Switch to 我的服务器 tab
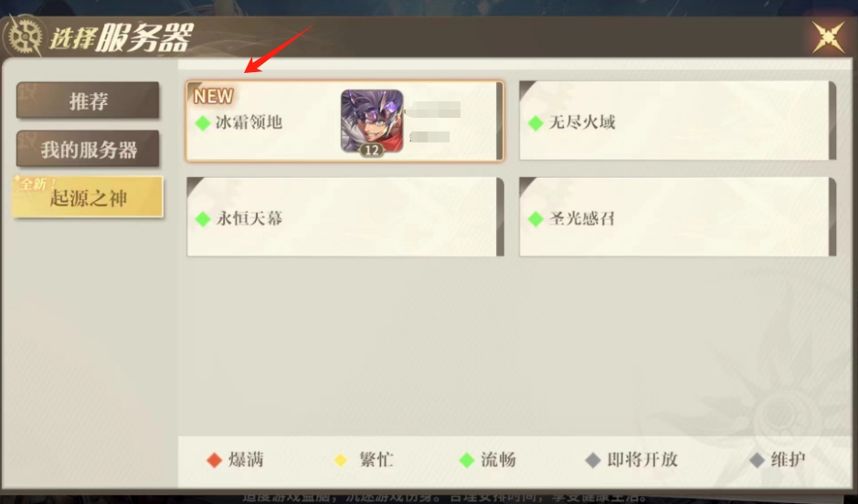 point(88,149)
